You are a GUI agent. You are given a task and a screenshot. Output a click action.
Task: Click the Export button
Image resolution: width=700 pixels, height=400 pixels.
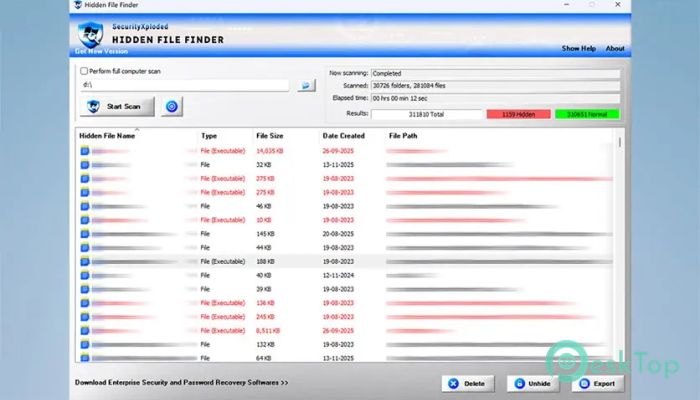point(597,383)
